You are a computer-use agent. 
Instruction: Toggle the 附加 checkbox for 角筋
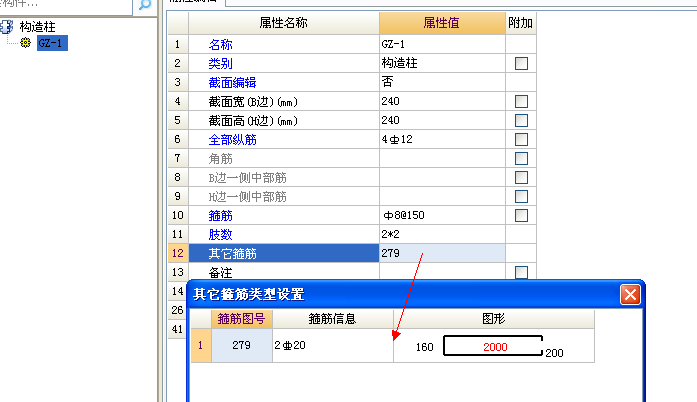click(521, 158)
